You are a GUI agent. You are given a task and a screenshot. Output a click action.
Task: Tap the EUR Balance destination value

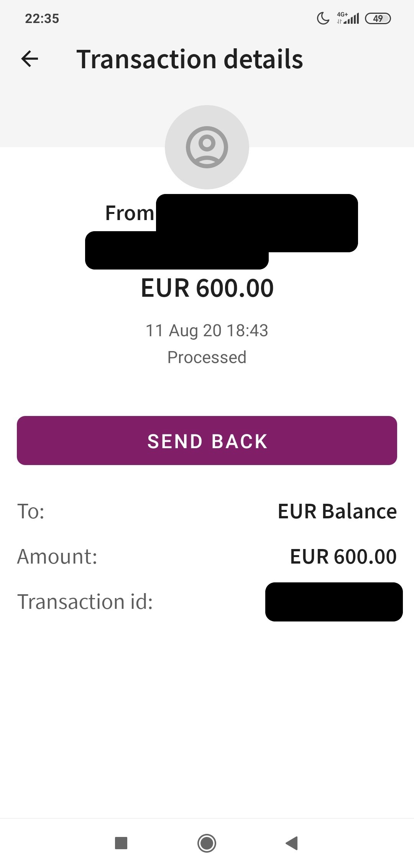pos(337,511)
